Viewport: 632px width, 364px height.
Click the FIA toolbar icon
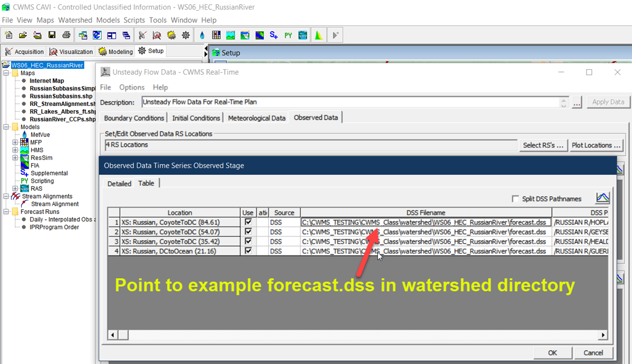(x=260, y=35)
